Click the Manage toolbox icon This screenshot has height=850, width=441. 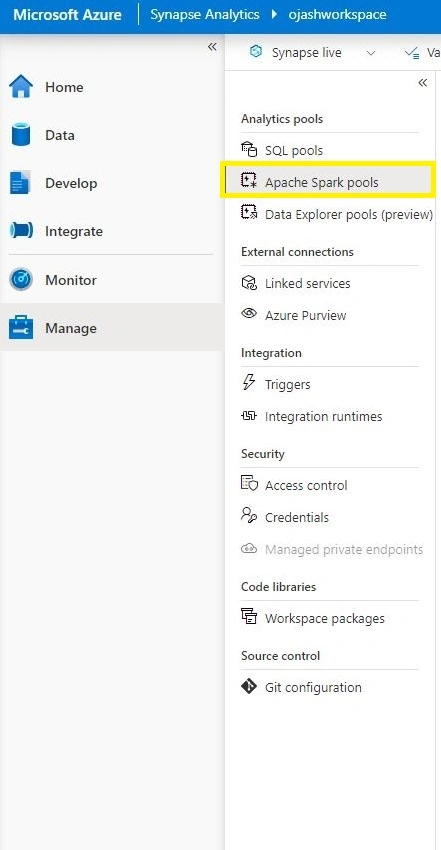tap(21, 328)
